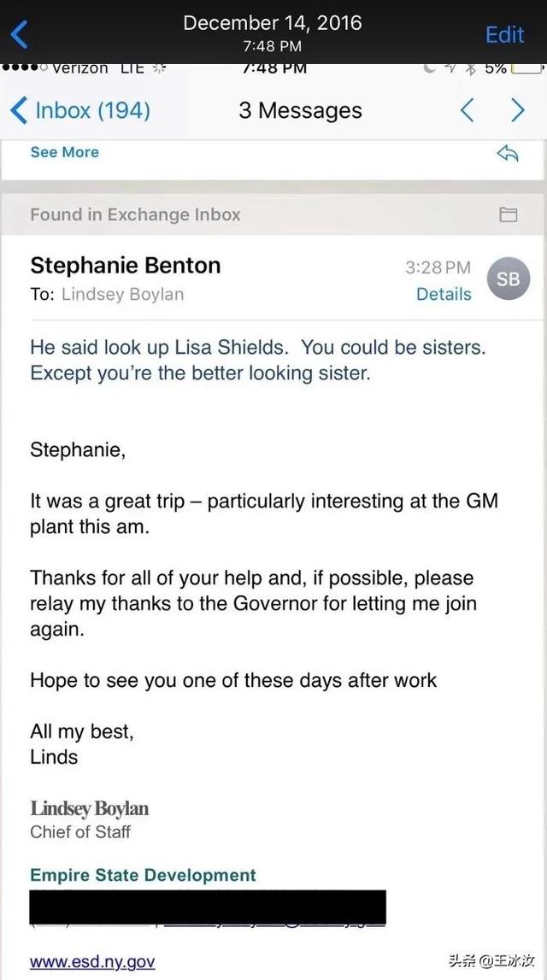Image resolution: width=547 pixels, height=980 pixels.
Task: Go back to Inbox (194)
Action: 79,110
